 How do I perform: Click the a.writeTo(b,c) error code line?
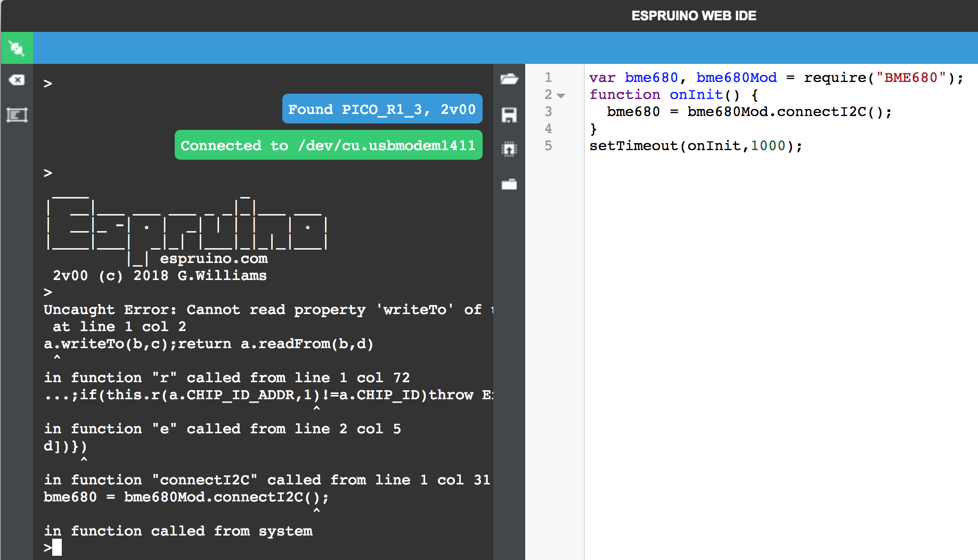click(208, 344)
